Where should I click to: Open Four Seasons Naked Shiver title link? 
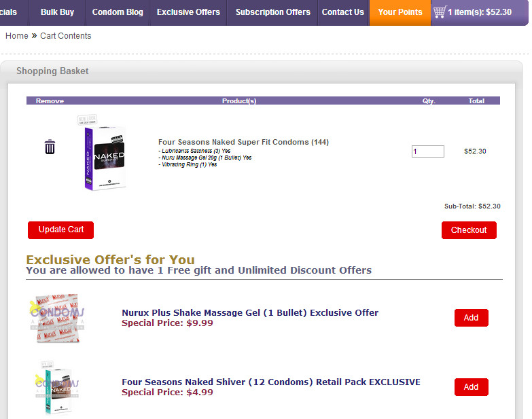pyautogui.click(x=271, y=382)
